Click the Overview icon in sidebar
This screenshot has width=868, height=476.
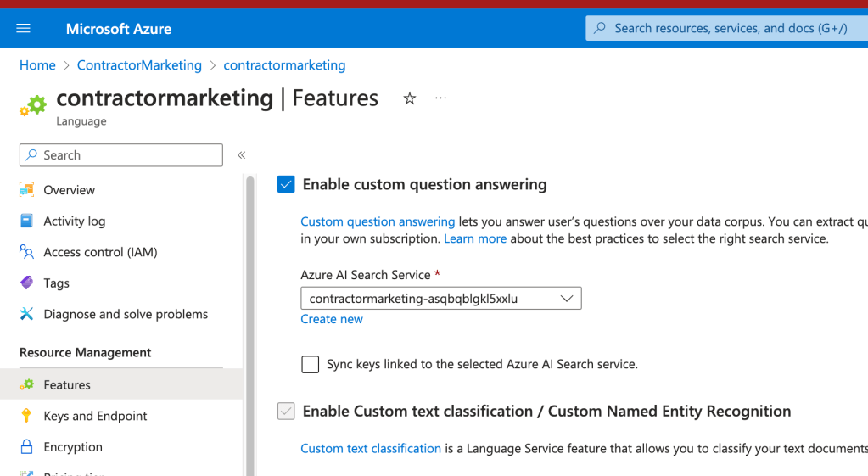coord(26,190)
